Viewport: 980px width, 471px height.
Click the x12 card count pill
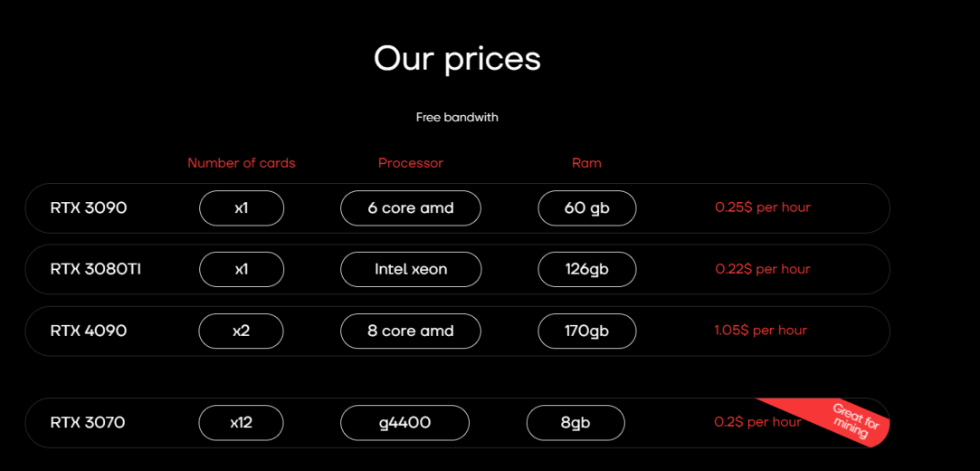coord(241,423)
